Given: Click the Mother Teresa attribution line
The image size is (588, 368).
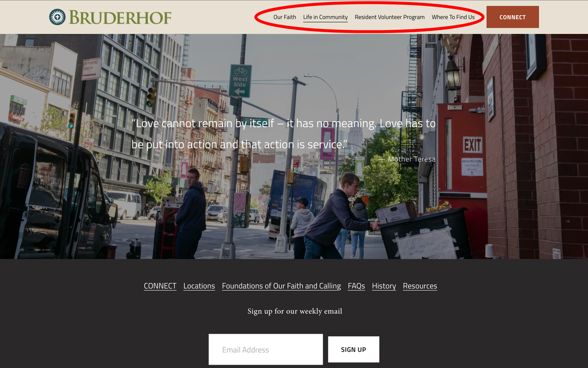Looking at the screenshot, I should [x=407, y=159].
